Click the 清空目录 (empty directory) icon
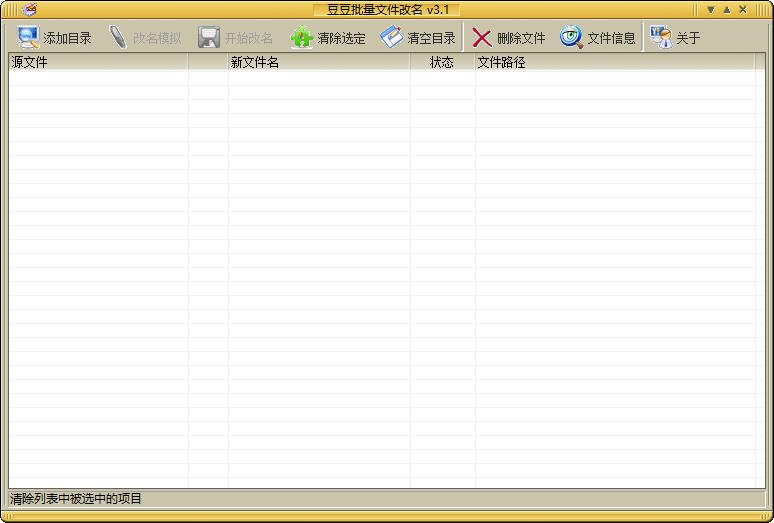 [391, 38]
